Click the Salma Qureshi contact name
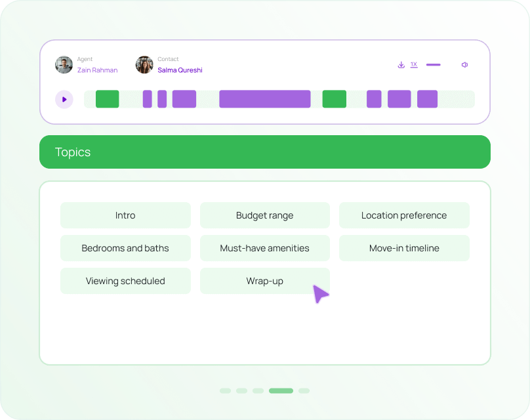 click(180, 70)
